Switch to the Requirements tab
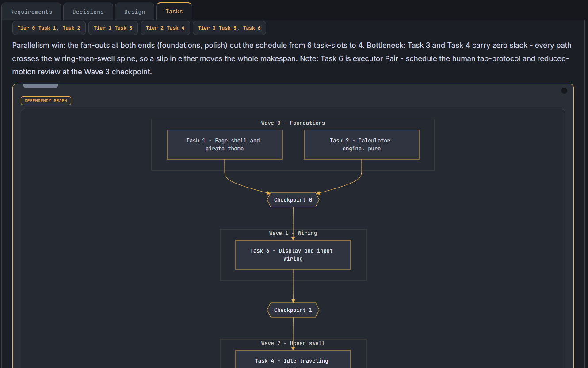This screenshot has height=368, width=588. [x=31, y=11]
